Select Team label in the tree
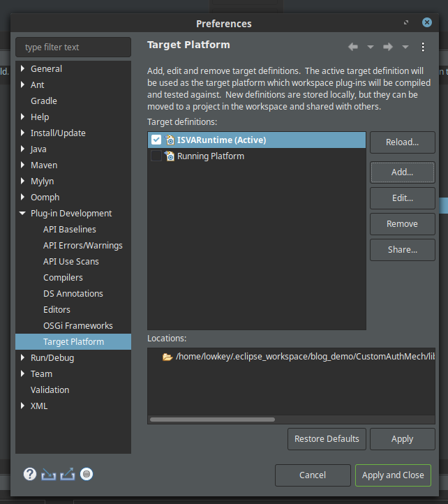Image resolution: width=448 pixels, height=504 pixels. pos(41,374)
